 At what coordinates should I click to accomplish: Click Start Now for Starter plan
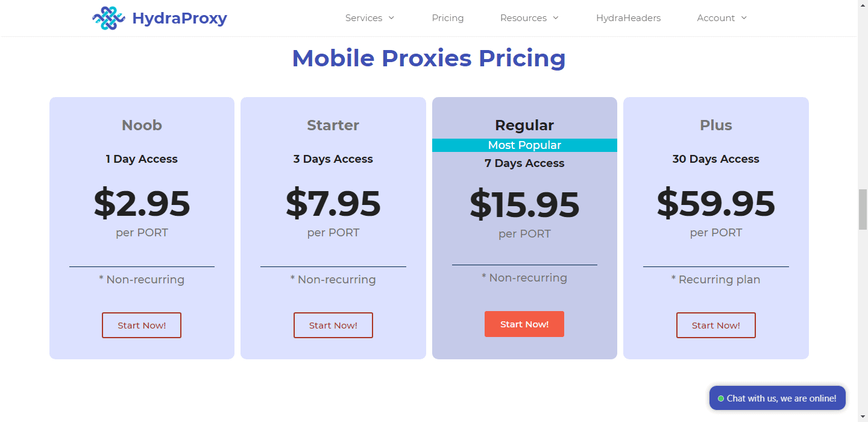pyautogui.click(x=333, y=326)
